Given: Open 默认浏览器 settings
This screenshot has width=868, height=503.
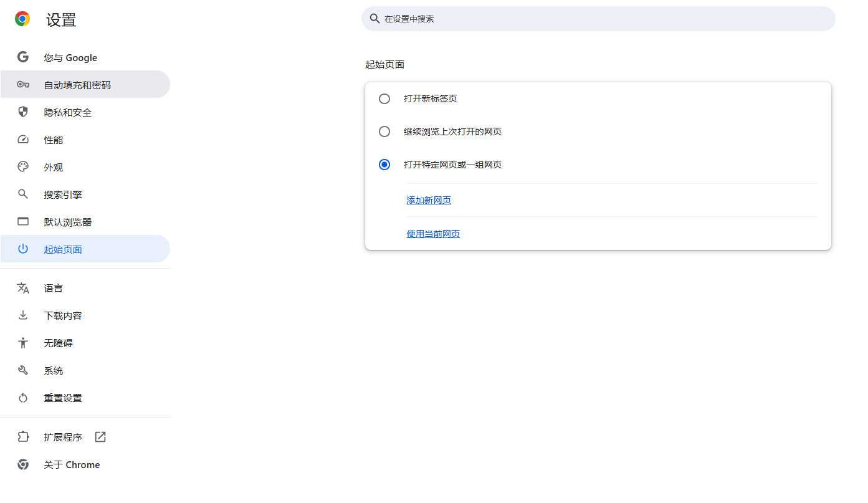Looking at the screenshot, I should pos(85,222).
